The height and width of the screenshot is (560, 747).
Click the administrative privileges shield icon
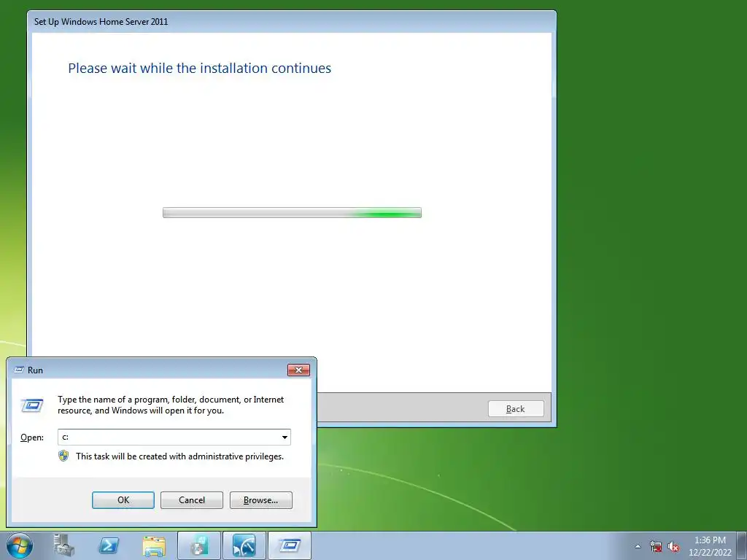(63, 456)
